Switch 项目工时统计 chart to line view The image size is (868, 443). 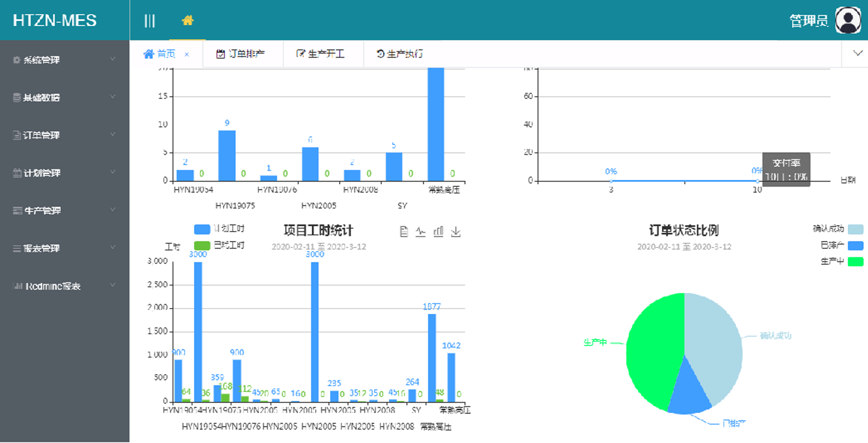tap(421, 232)
